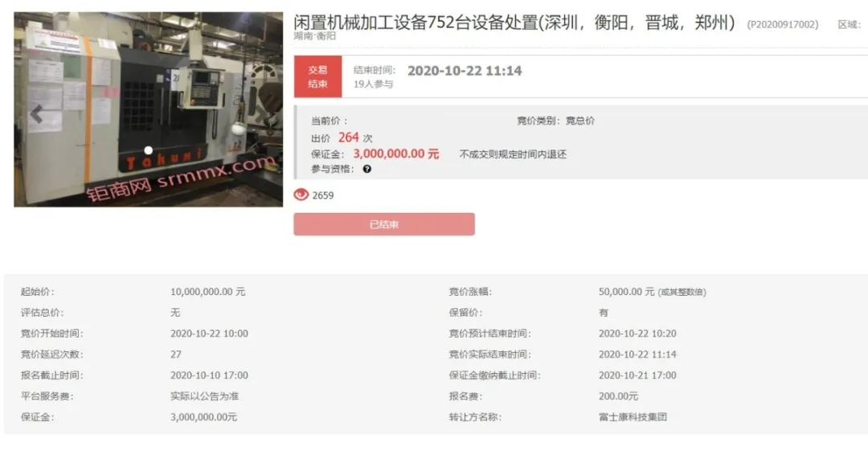Click the 区域 label at top right
Screen dimensions: 868x451
850,24
